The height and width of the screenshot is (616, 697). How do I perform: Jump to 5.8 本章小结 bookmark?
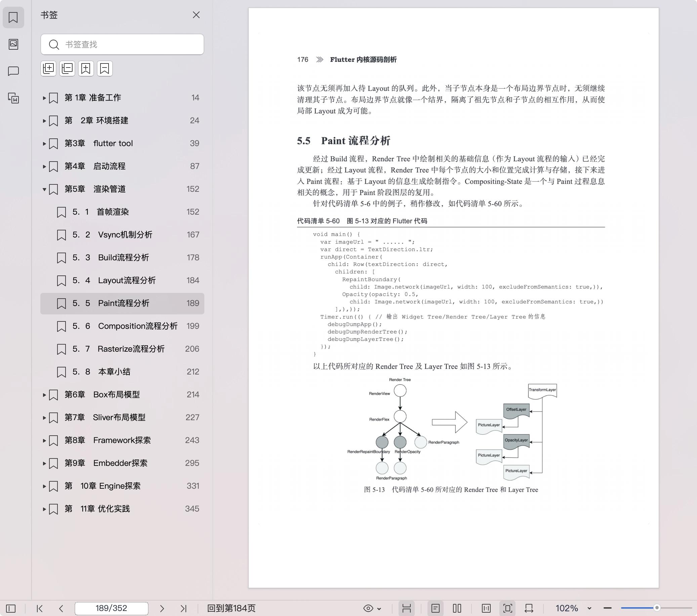(x=122, y=371)
